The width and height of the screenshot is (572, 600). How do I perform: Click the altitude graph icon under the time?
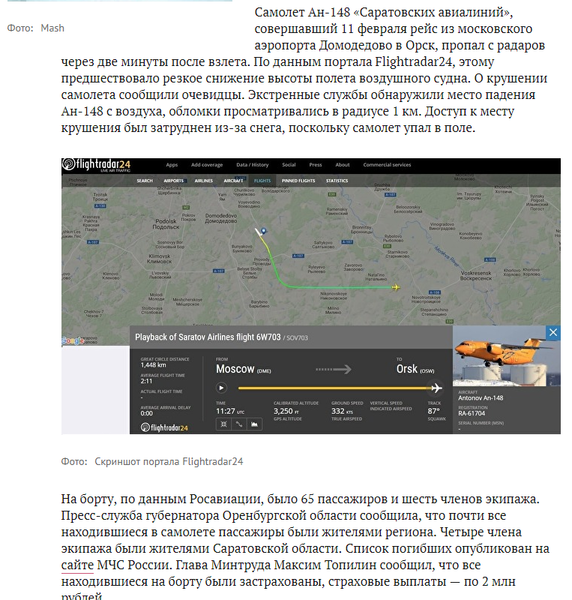[x=254, y=424]
